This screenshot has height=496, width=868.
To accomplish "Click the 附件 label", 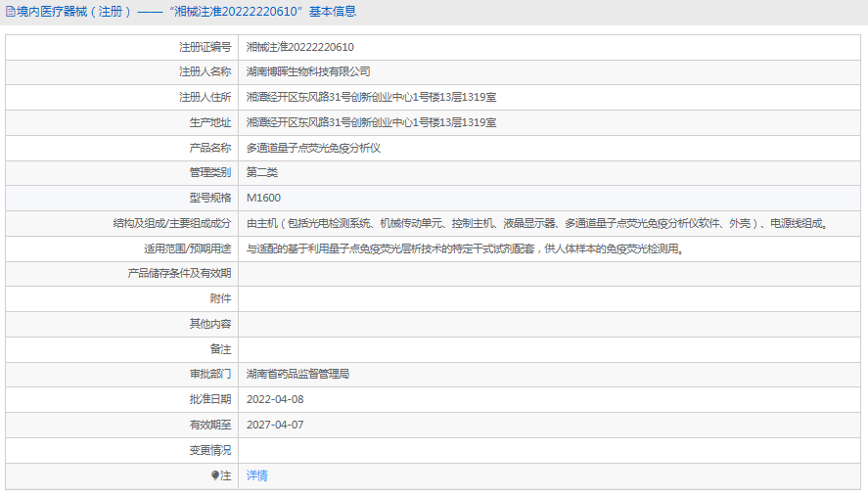I will coord(221,299).
